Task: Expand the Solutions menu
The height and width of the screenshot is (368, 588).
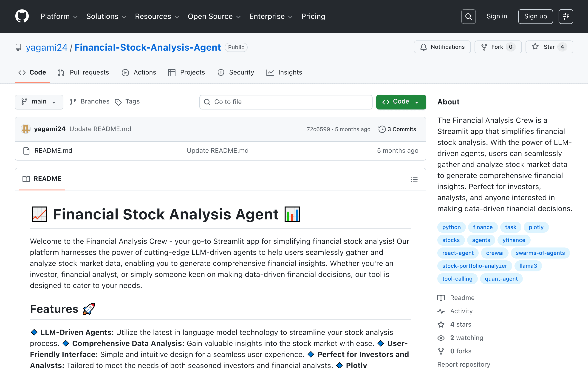Action: 106,16
